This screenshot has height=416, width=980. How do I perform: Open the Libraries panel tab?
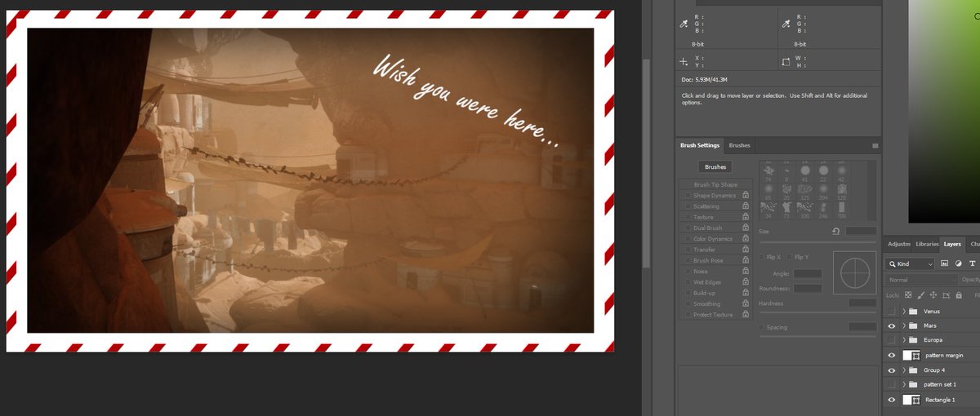click(x=927, y=244)
